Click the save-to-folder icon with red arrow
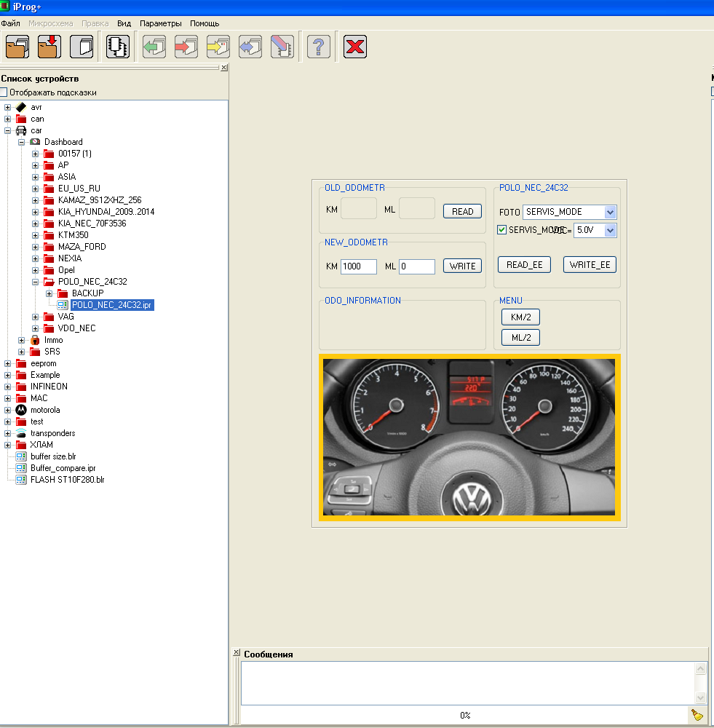Screen dimensions: 714x728 pyautogui.click(x=49, y=47)
